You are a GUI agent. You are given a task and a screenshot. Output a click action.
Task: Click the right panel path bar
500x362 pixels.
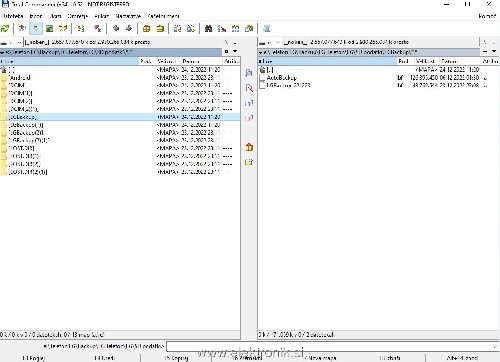tap(369, 52)
